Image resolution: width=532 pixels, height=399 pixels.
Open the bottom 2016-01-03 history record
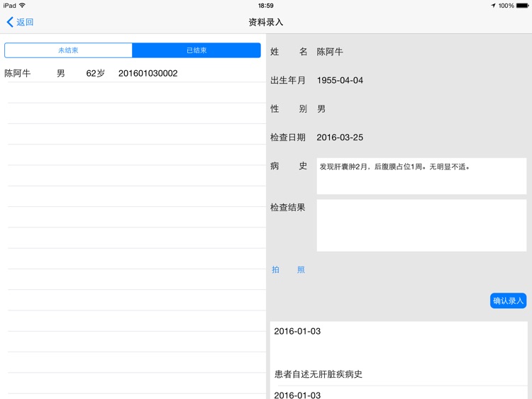[x=297, y=395]
